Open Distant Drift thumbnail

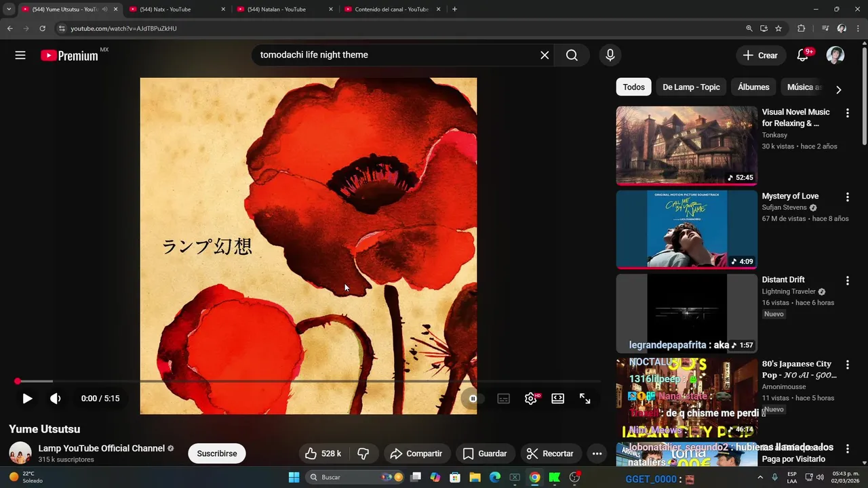[x=686, y=313]
